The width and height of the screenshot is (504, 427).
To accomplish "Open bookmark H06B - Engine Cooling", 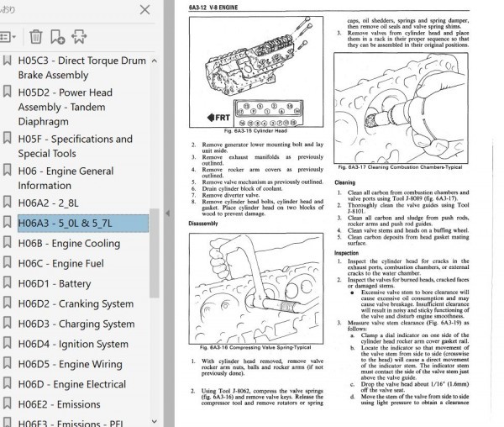I will tap(69, 244).
